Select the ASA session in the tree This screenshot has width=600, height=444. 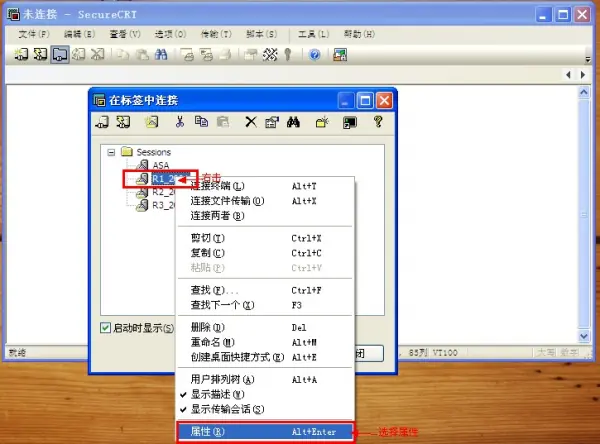coord(161,165)
